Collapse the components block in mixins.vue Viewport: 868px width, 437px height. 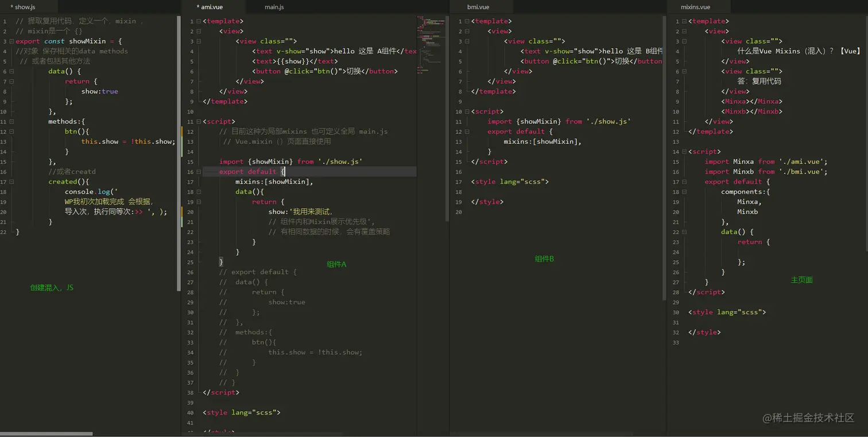point(684,192)
